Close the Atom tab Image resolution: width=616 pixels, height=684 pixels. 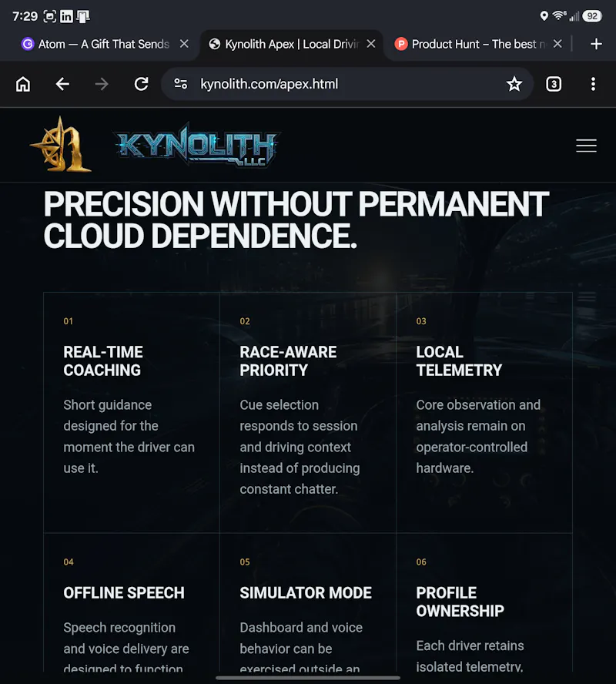[x=184, y=44]
